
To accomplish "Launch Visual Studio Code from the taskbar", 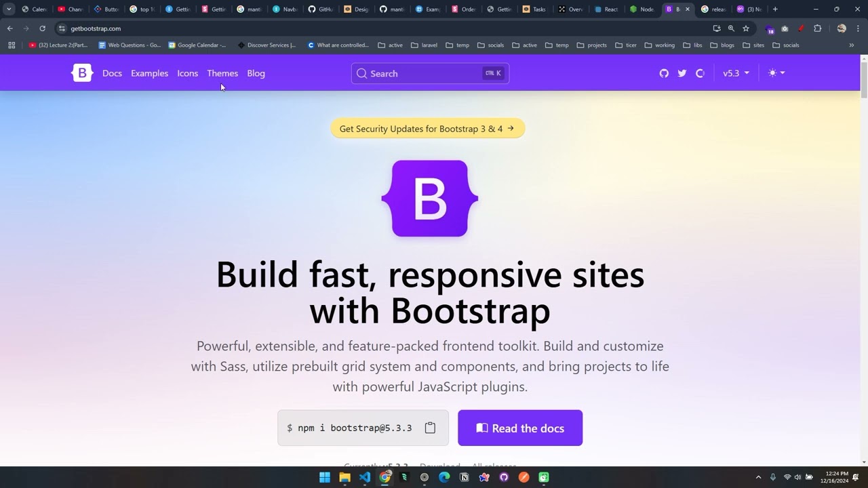I will pos(365,477).
